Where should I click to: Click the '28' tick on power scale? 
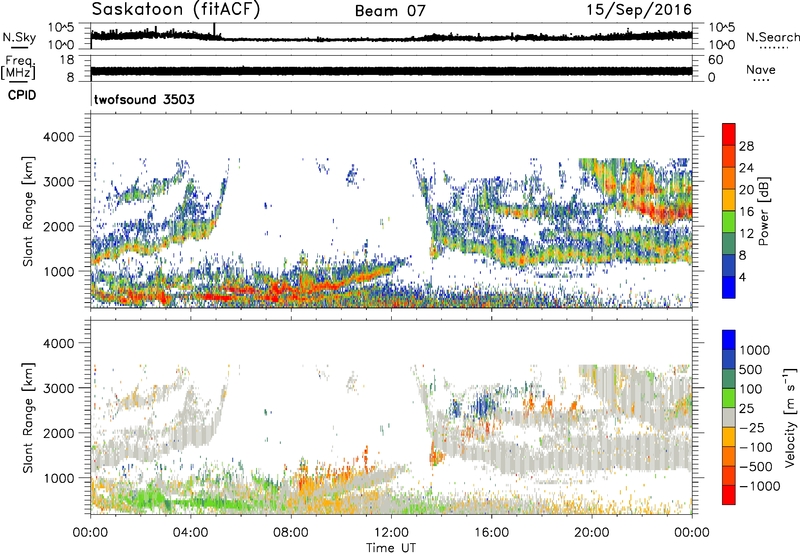(746, 146)
